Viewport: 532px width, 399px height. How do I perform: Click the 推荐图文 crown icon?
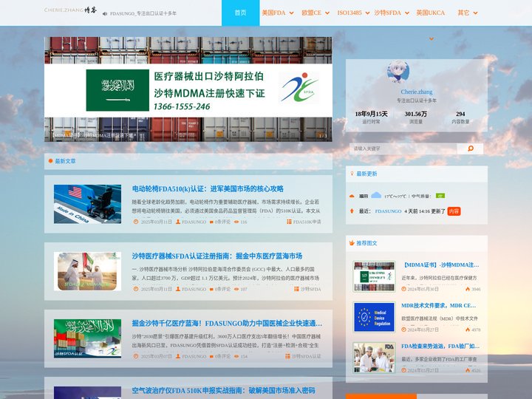352,243
